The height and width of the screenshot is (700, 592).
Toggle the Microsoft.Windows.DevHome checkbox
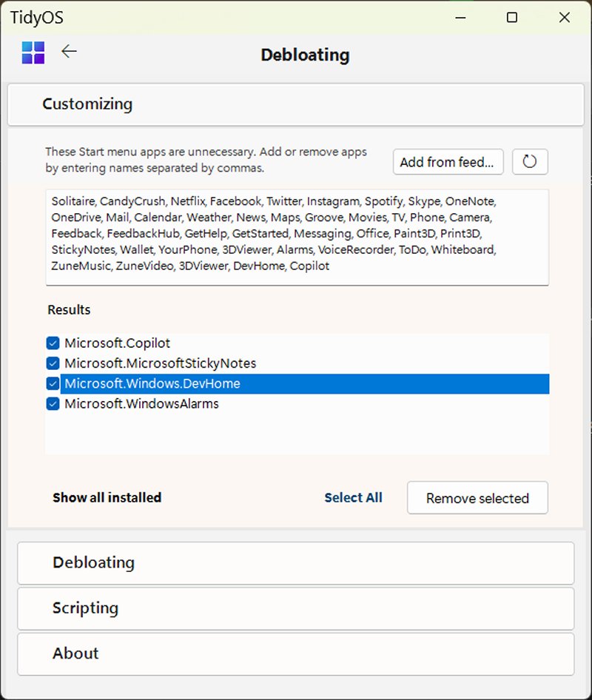click(x=53, y=383)
